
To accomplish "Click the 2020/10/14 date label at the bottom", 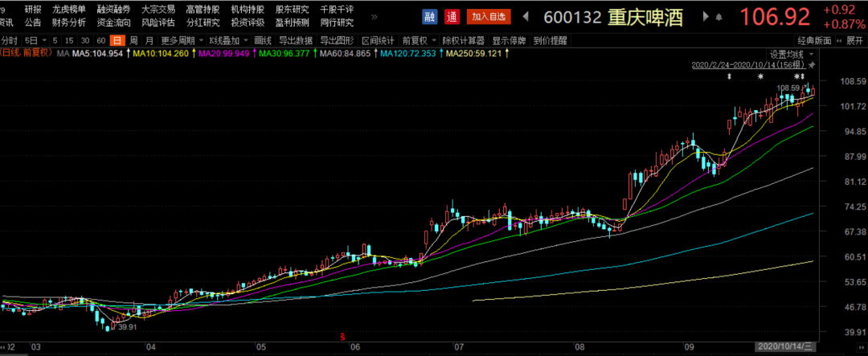I will click(x=784, y=347).
